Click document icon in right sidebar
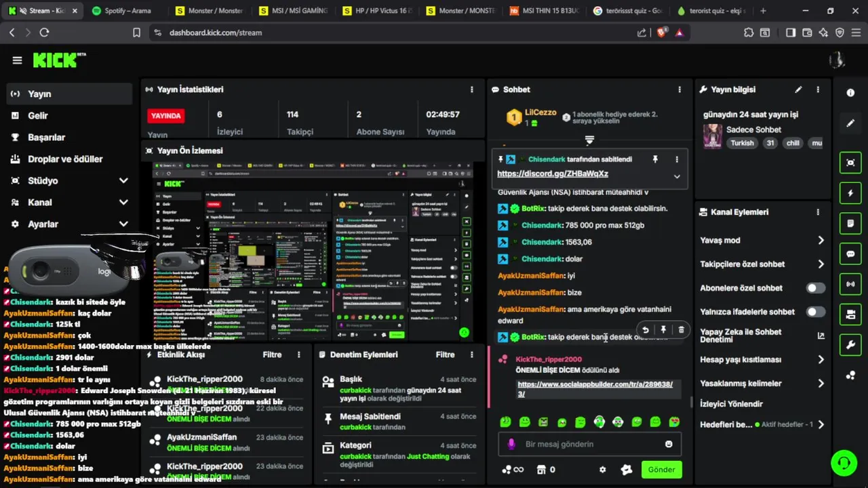 click(x=850, y=223)
